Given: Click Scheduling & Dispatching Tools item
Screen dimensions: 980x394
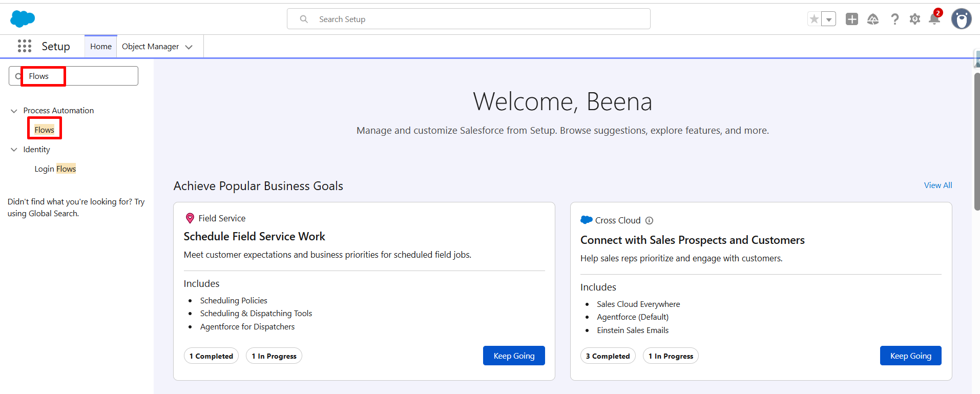Looking at the screenshot, I should (x=256, y=313).
